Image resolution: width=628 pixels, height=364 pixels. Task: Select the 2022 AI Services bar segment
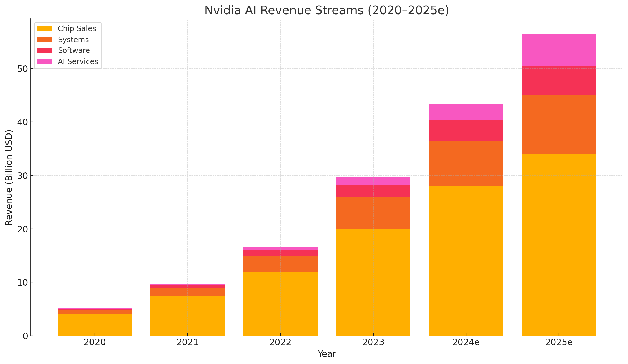pyautogui.click(x=280, y=249)
